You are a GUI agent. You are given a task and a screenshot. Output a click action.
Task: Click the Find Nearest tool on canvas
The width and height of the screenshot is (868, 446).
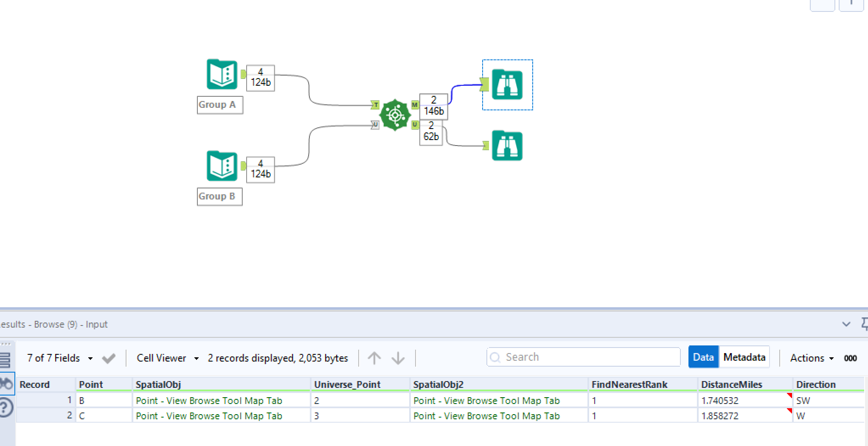[x=395, y=115]
